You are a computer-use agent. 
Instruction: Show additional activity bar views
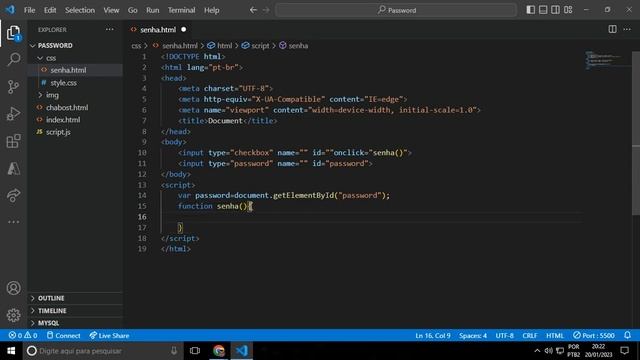13,222
